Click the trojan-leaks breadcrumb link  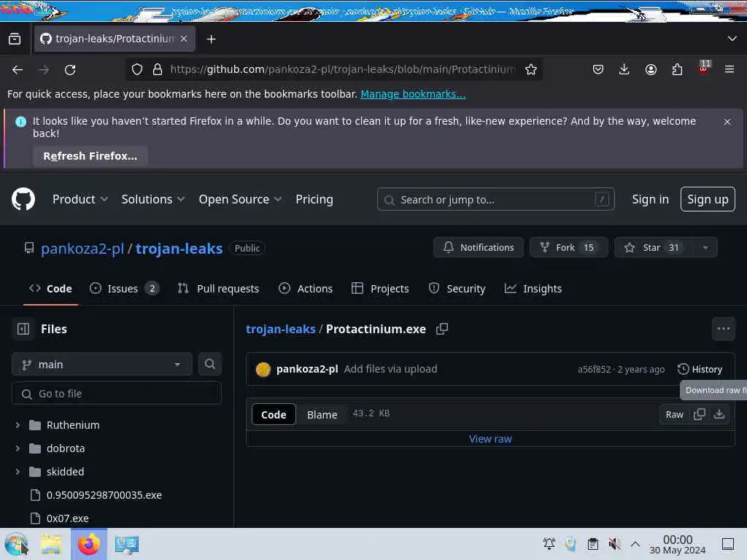click(x=281, y=329)
